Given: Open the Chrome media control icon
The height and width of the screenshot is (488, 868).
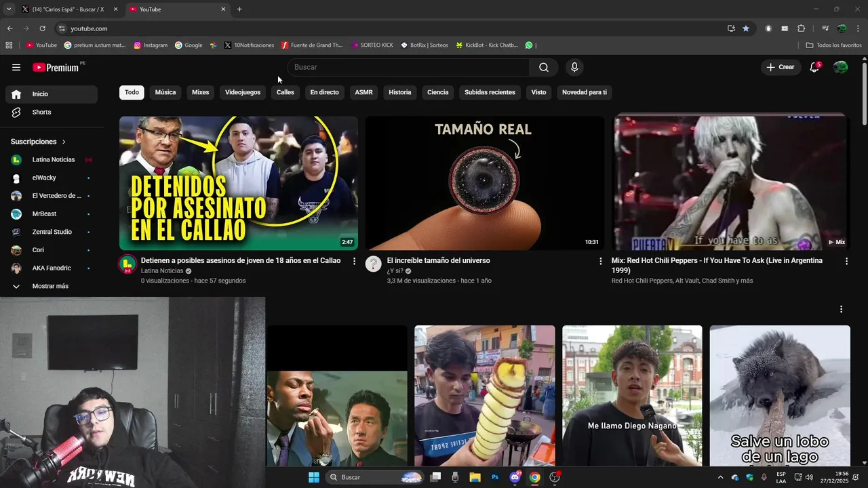Looking at the screenshot, I should coord(825,28).
